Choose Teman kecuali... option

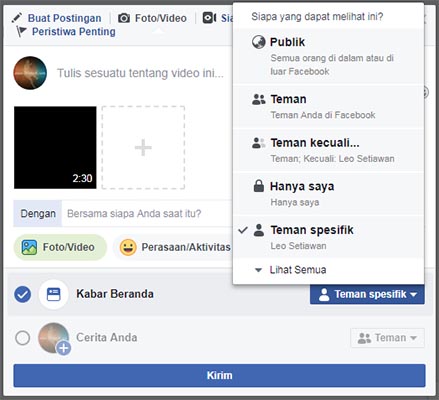(328, 150)
